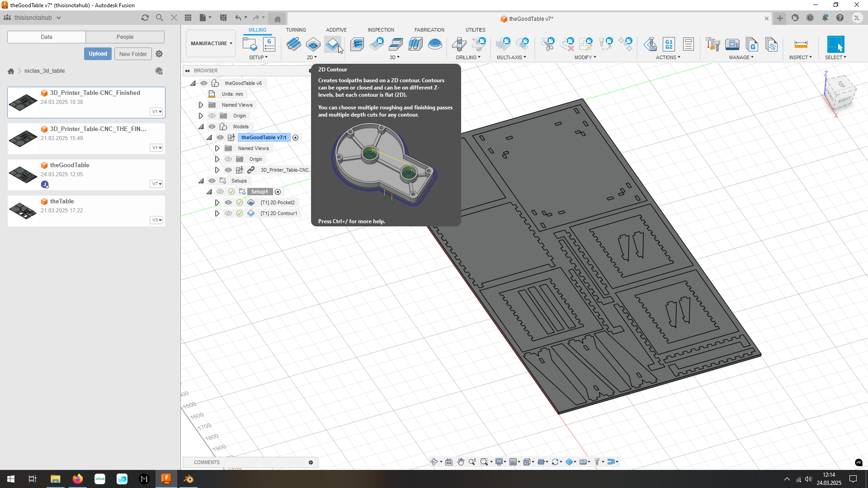Open the niclas_3d_table breadcrumb folder
The height and width of the screenshot is (488, 868).
point(44,71)
